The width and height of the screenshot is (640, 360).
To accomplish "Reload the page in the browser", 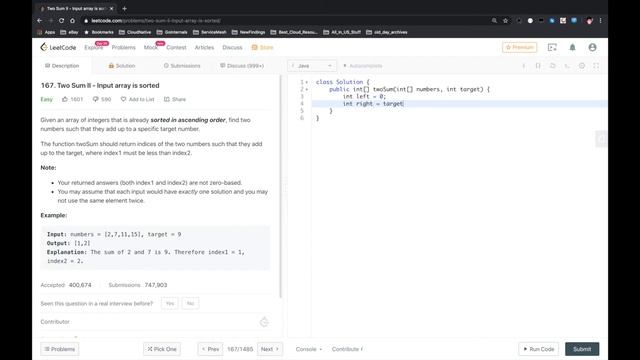I will (x=61, y=20).
